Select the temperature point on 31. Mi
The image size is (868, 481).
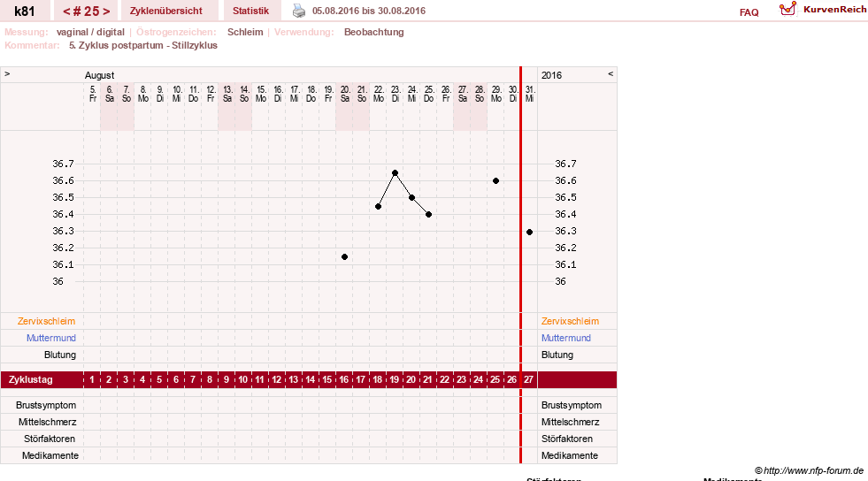click(530, 233)
